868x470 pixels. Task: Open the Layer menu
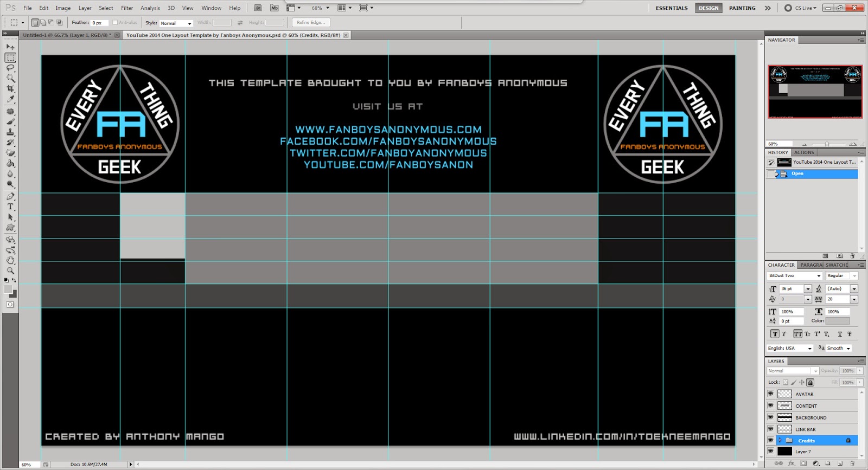click(x=85, y=8)
